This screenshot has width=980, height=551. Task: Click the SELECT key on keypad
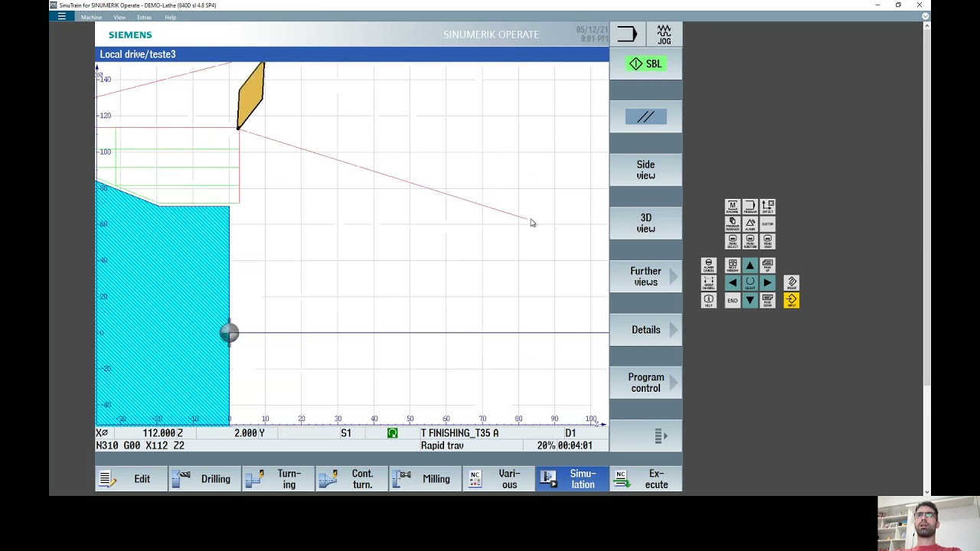point(750,283)
